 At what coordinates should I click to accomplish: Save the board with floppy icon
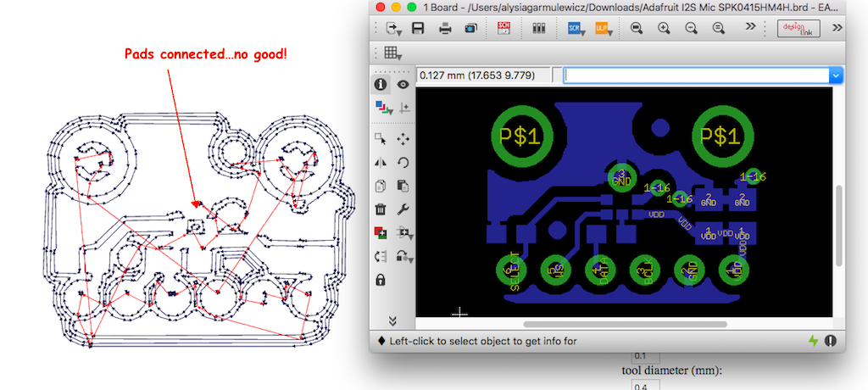coord(419,28)
